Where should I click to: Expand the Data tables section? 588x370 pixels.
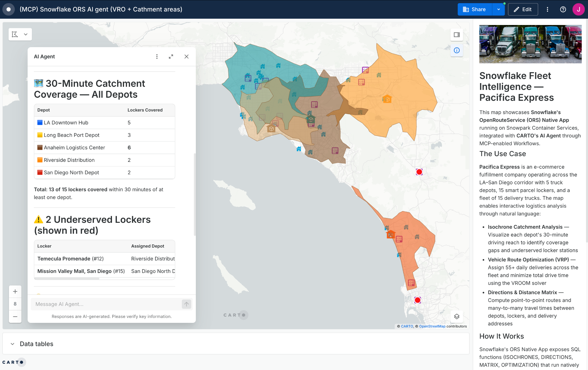pos(12,344)
